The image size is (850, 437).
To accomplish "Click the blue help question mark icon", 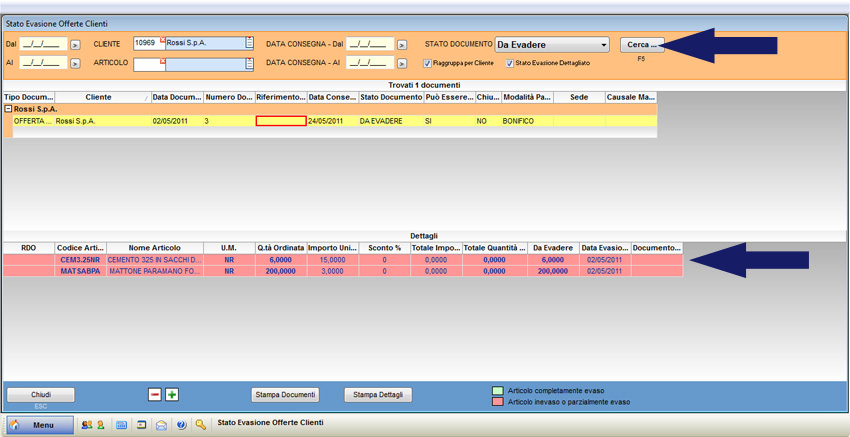I will [181, 425].
